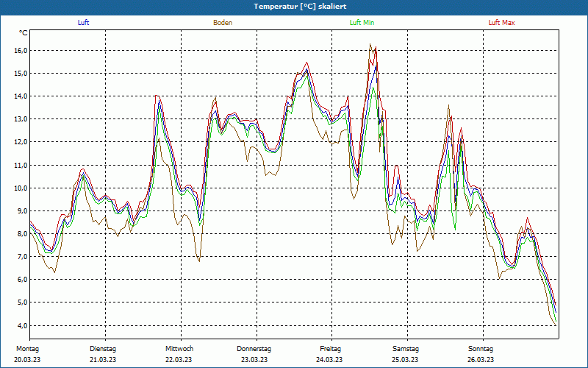The width and height of the screenshot is (588, 368).
Task: Click the date '24.03.23'
Action: click(x=329, y=360)
